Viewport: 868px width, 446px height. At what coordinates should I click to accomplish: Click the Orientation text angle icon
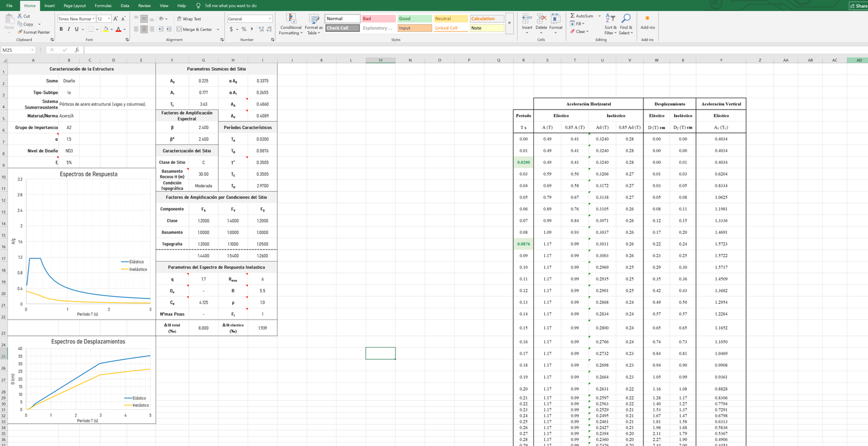pos(161,18)
